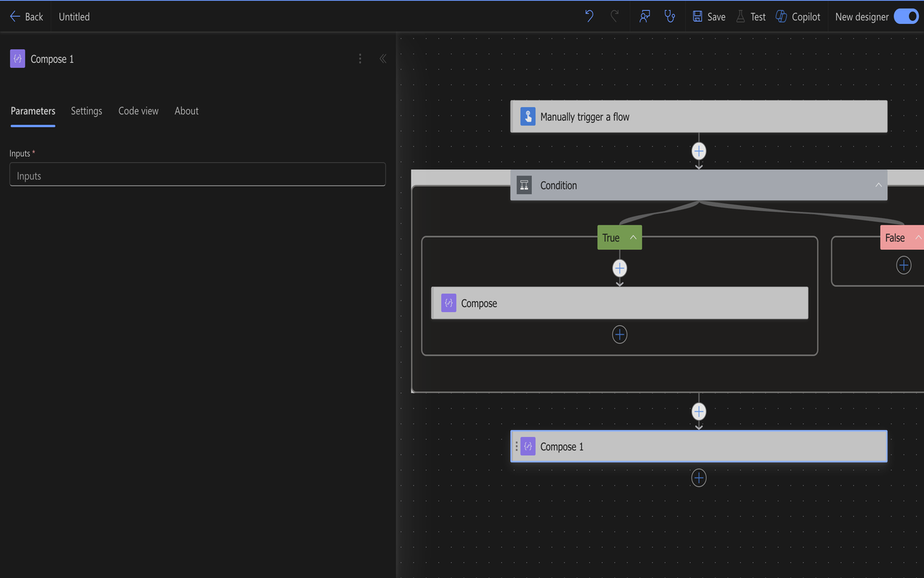Click the Compose action icon in True branch
Viewport: 924px width, 578px height.
(448, 303)
